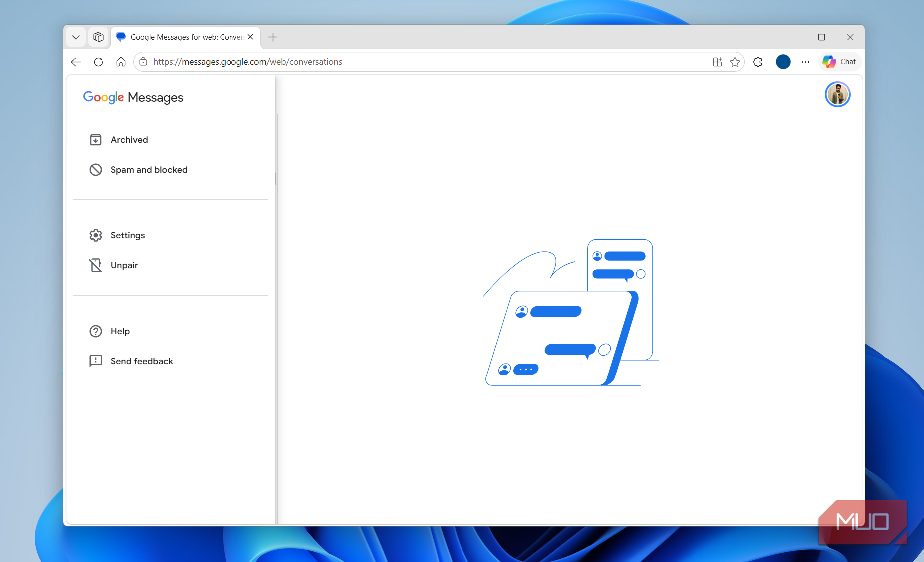
Task: Refresh the page
Action: pos(98,62)
